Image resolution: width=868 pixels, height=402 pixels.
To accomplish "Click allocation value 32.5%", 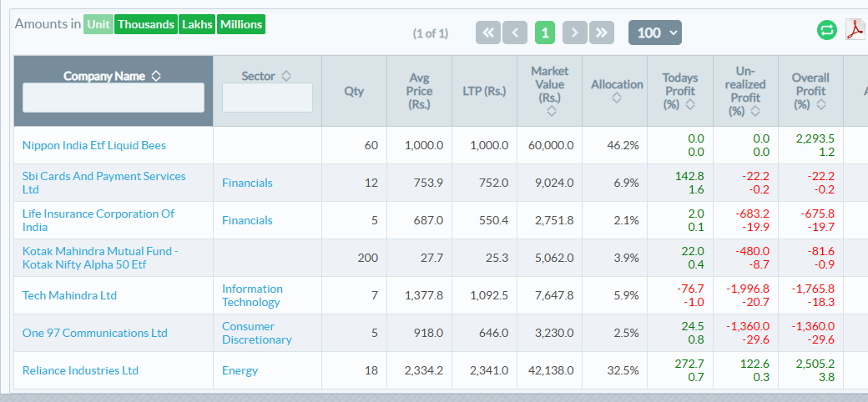I will [x=623, y=371].
